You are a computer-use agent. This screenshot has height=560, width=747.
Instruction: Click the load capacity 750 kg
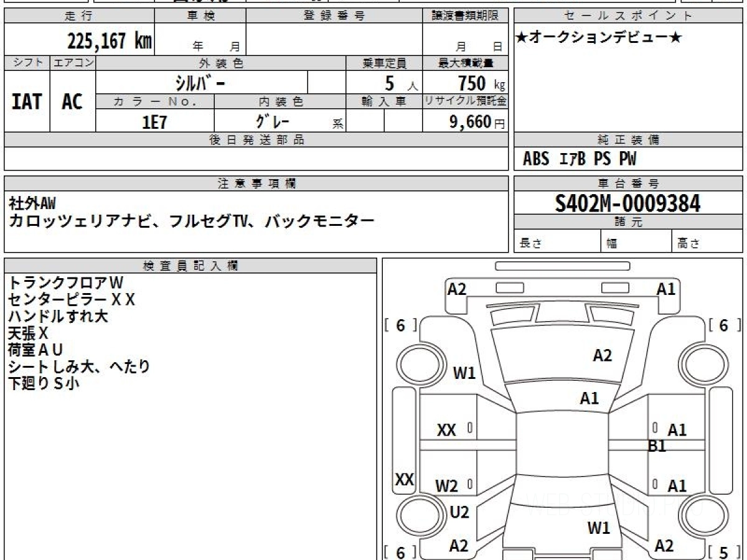pos(481,83)
